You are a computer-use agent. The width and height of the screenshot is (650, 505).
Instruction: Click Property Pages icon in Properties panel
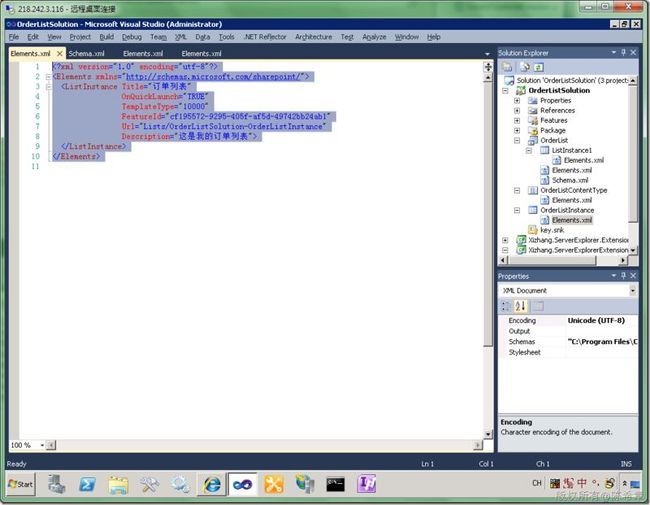[x=538, y=306]
